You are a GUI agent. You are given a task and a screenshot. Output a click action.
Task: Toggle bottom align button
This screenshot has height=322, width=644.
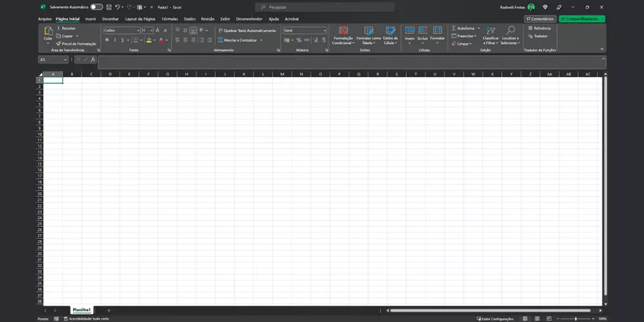(193, 30)
